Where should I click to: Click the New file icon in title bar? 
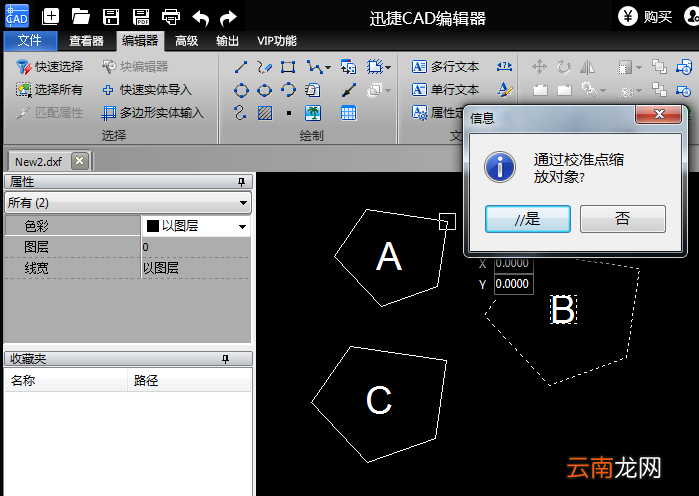[50, 17]
